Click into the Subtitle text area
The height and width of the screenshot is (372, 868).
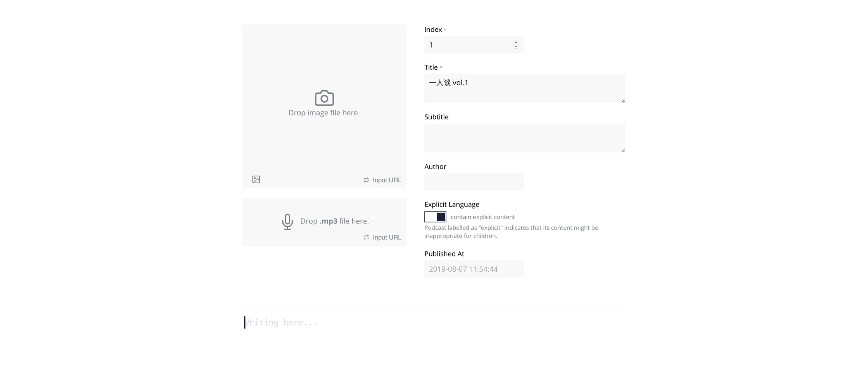pyautogui.click(x=524, y=138)
